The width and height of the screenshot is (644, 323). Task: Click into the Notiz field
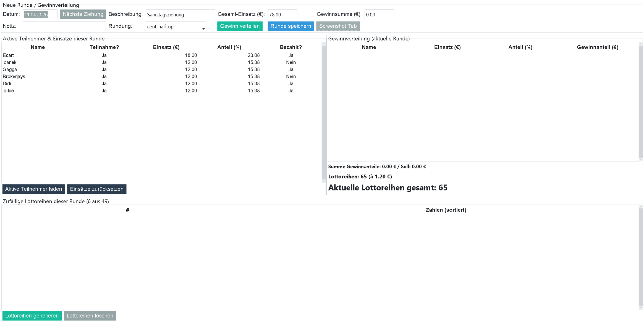64,26
